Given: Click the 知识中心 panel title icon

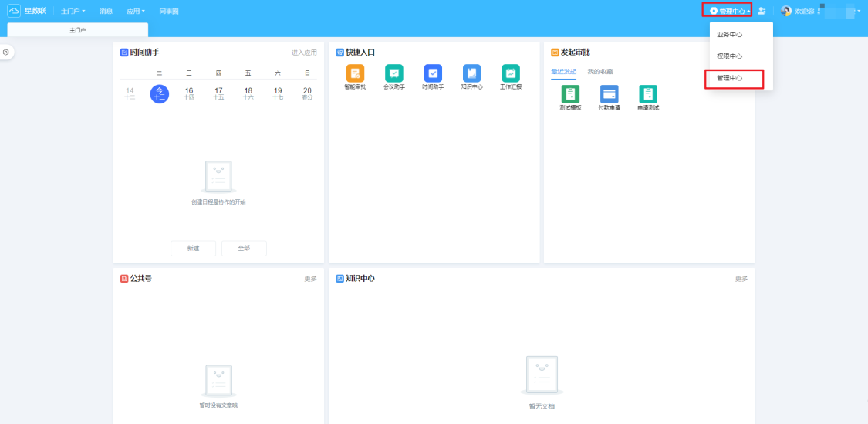Looking at the screenshot, I should coord(340,278).
